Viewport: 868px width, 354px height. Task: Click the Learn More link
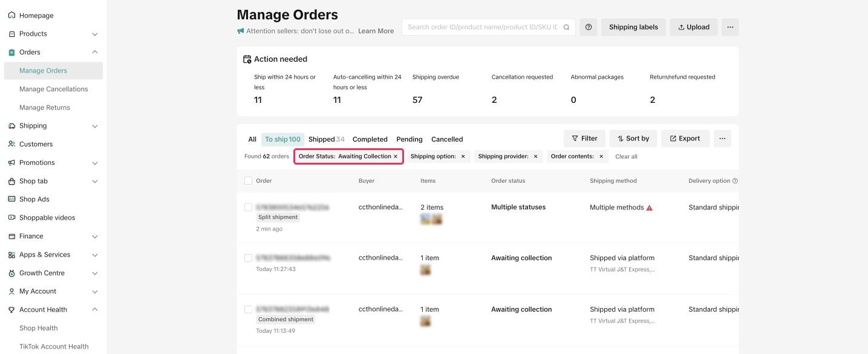tap(376, 31)
